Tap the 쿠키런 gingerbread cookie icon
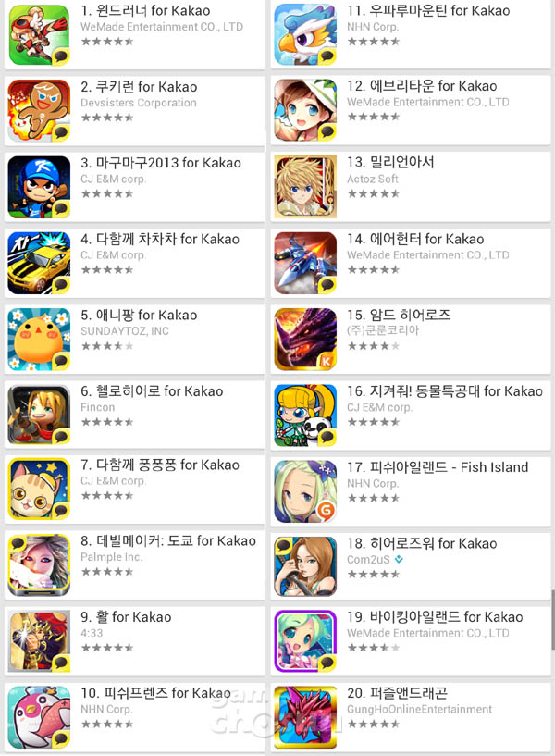 [40, 111]
